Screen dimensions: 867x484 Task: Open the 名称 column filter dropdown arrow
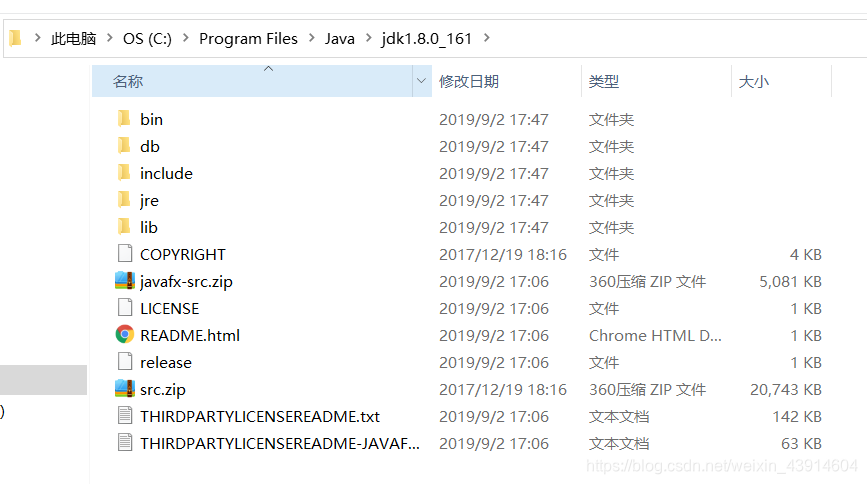421,81
